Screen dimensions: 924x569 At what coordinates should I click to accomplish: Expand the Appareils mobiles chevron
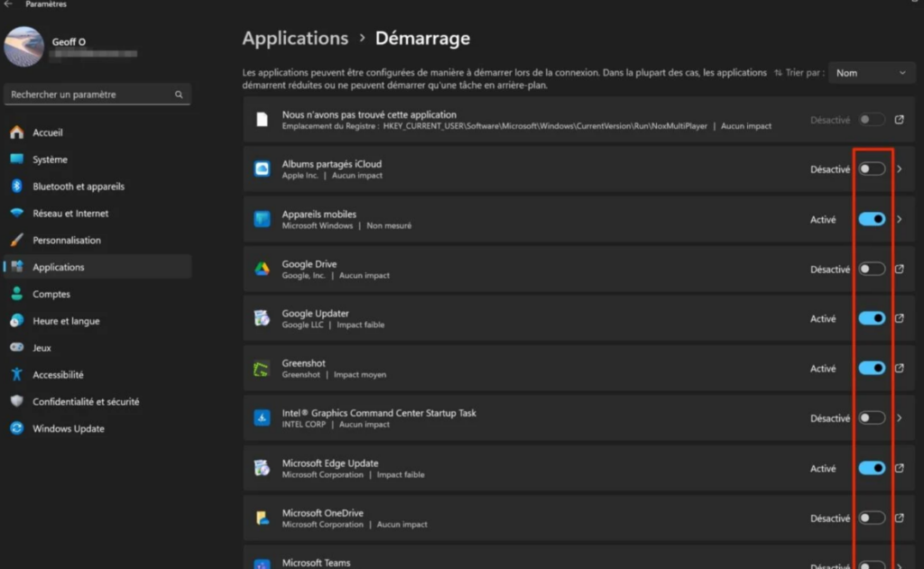tap(900, 219)
